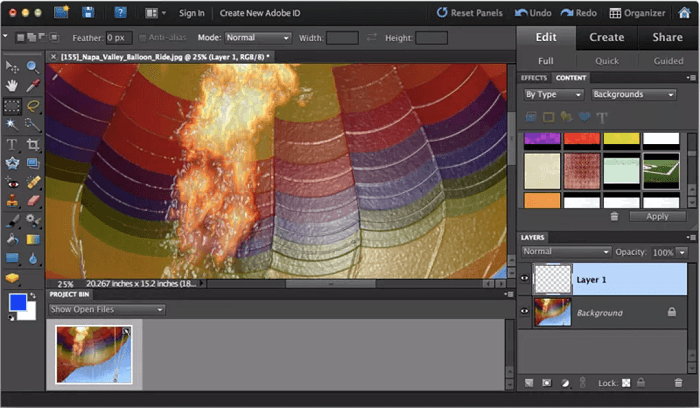Select the Straighten tool
Screen dimensions: 700x408
click(x=33, y=163)
